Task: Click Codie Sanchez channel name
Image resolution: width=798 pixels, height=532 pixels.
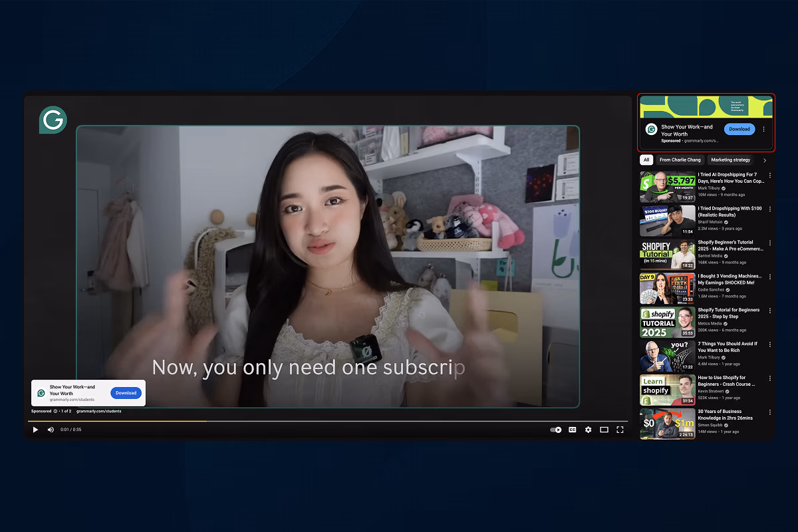Action: coord(710,290)
